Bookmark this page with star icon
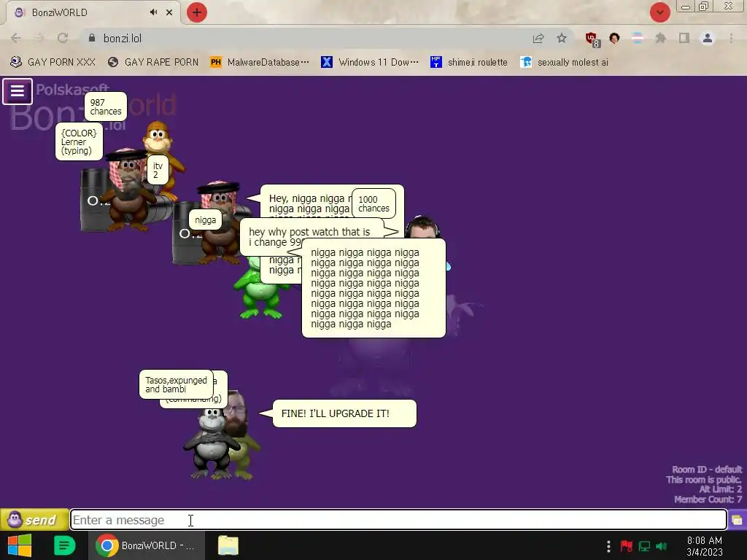747x560 pixels. [562, 38]
